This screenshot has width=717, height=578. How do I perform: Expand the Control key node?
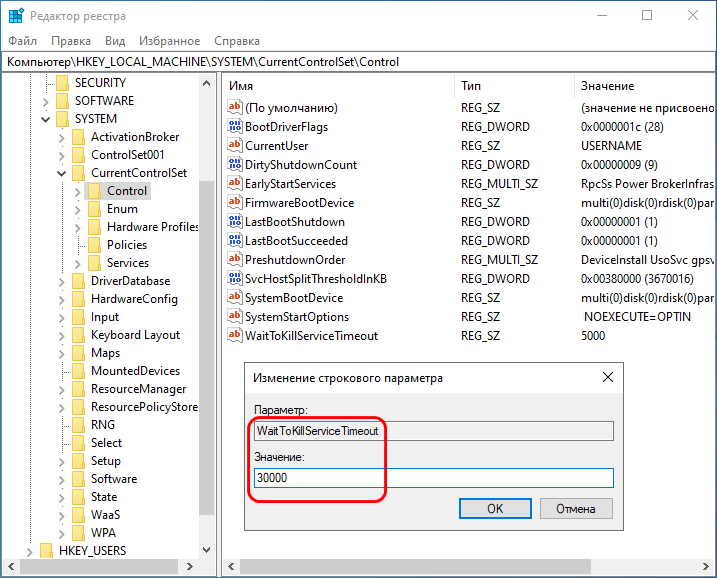(78, 192)
